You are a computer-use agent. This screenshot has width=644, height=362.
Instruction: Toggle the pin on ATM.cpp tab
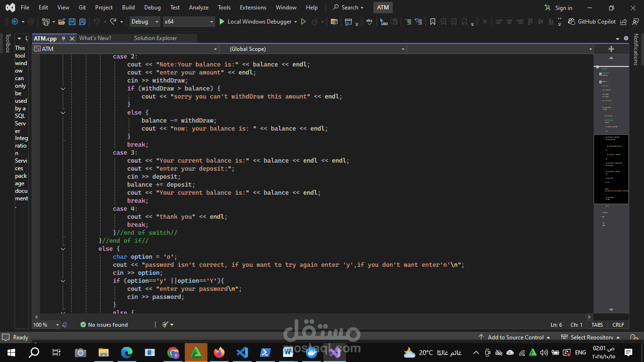(x=63, y=39)
